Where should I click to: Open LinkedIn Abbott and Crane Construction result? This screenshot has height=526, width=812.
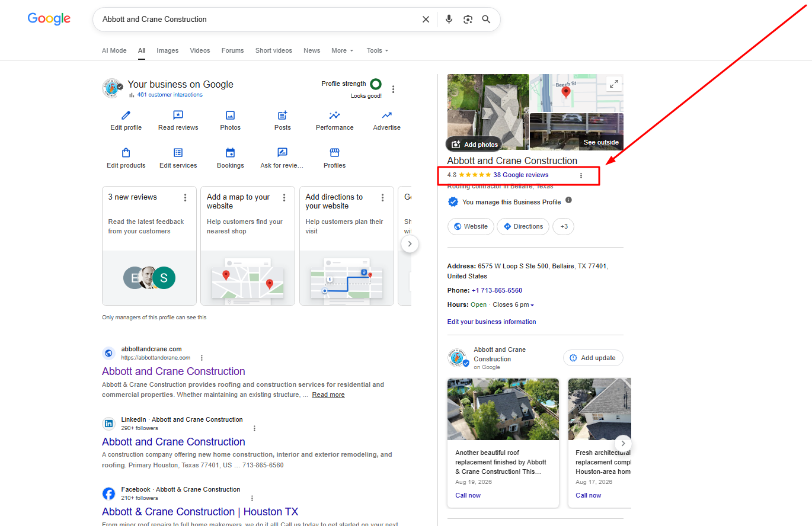173,442
